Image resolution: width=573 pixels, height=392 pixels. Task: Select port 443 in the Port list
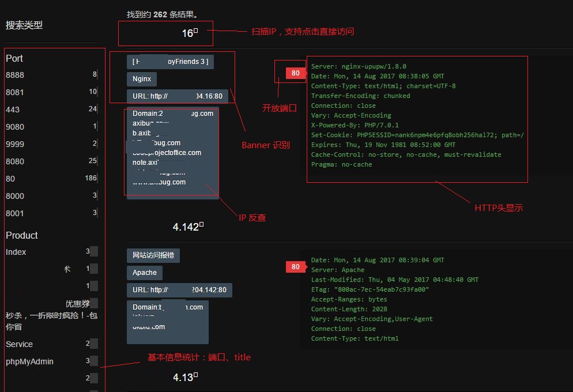point(13,110)
